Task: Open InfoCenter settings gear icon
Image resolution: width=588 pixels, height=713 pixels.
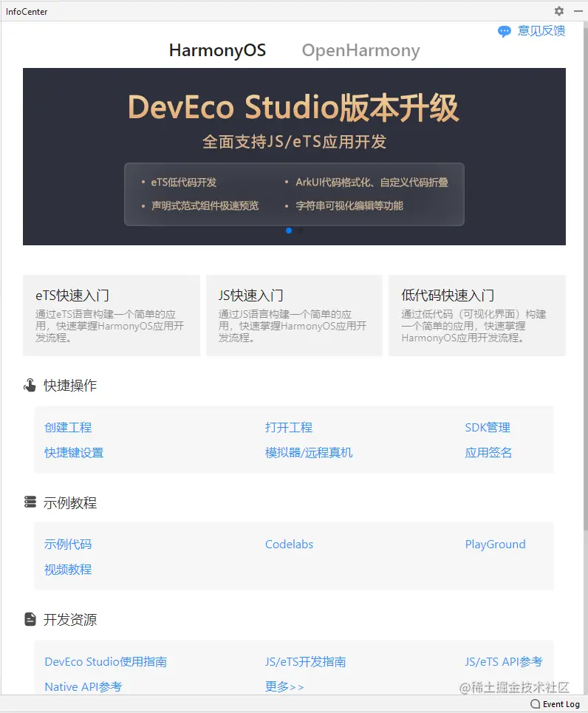Action: point(559,11)
